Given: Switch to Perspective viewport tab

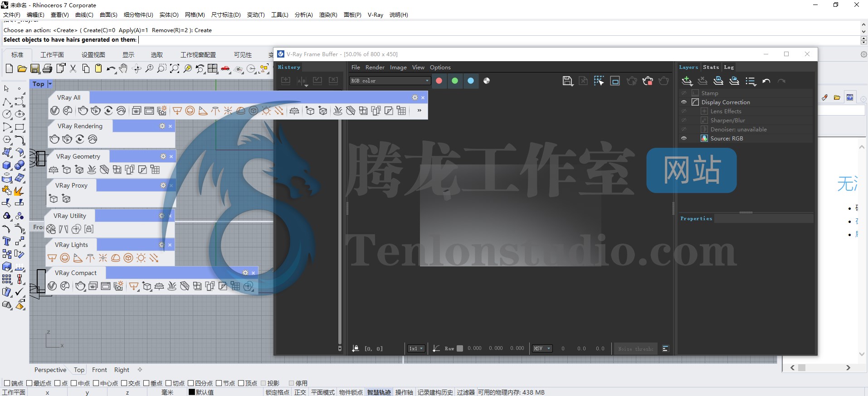Looking at the screenshot, I should 50,370.
